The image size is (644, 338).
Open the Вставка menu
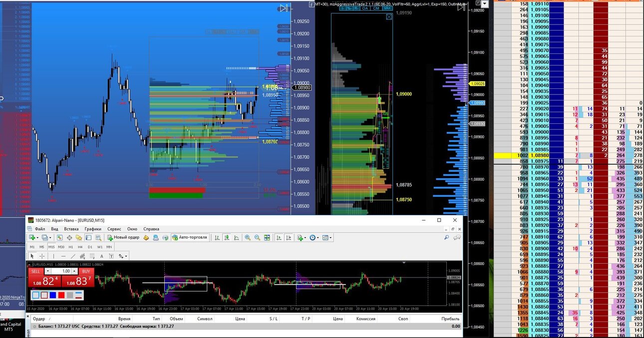point(71,229)
